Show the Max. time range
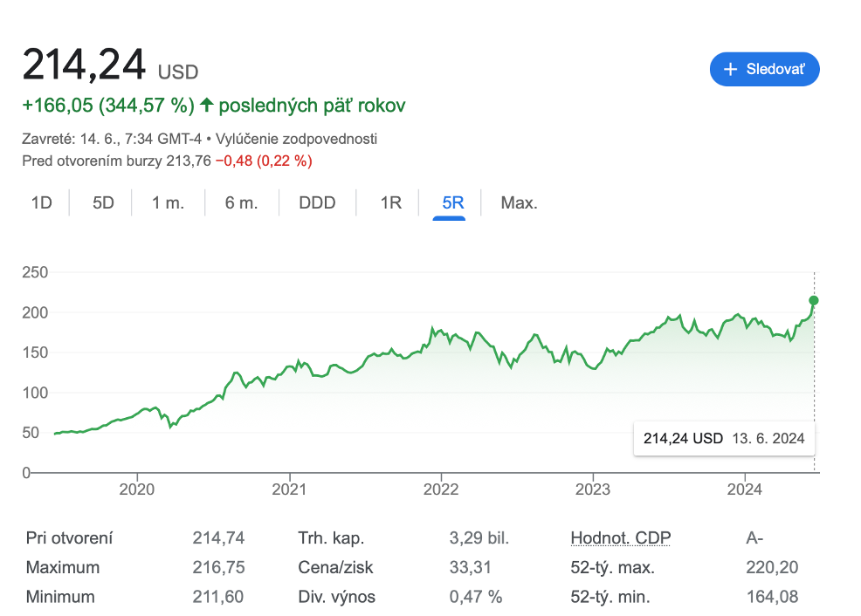Viewport: 861px width, 616px height. click(519, 203)
